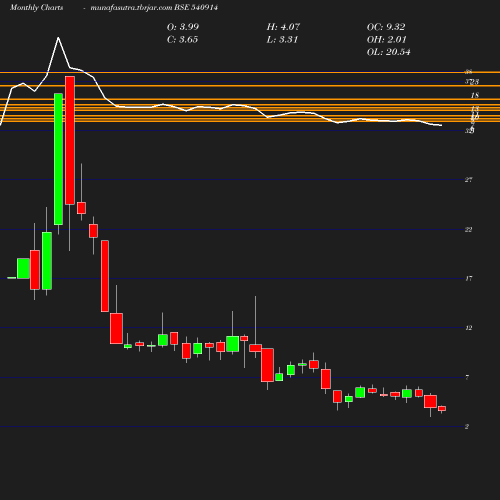Click the "OC: 9.32" reading
The image size is (500, 500).
pos(386,27)
